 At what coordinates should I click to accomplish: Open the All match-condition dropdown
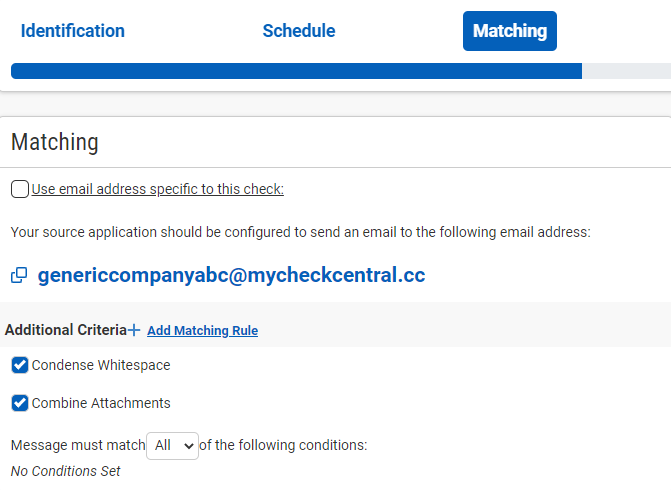(172, 445)
